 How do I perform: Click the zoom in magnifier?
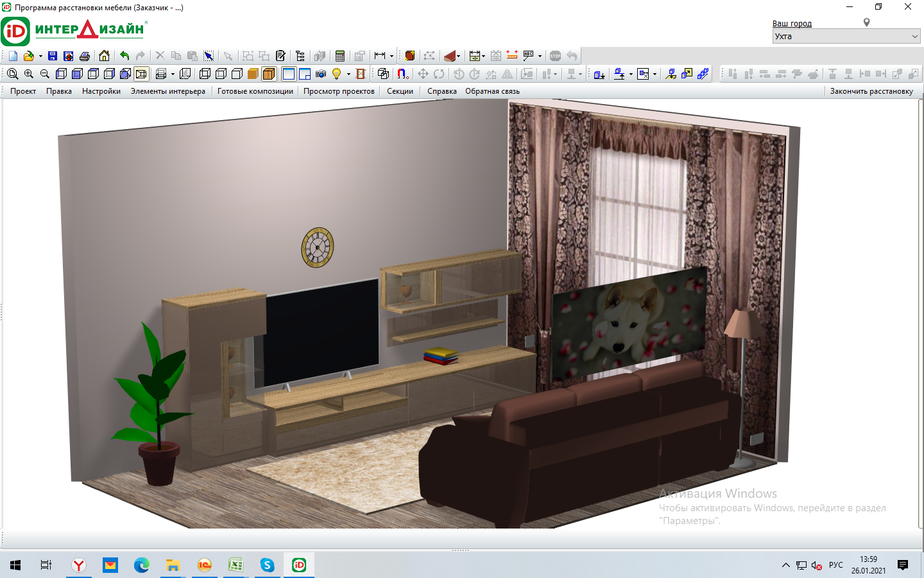[29, 74]
